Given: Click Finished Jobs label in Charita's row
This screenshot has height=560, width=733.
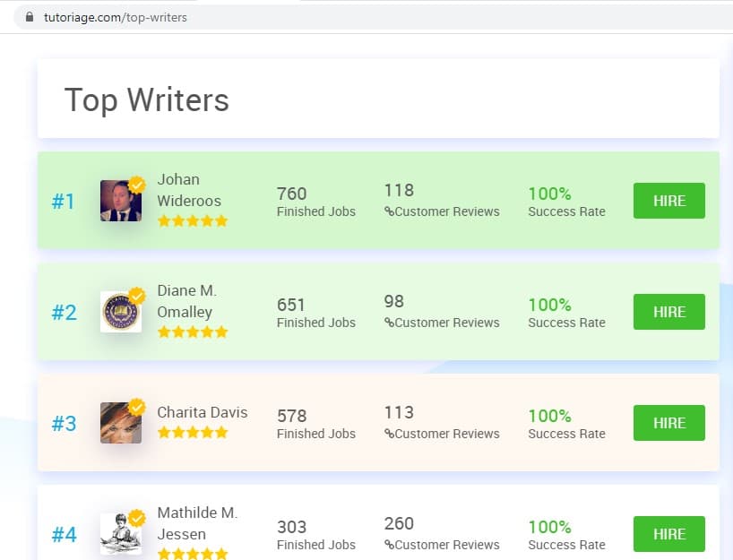Looking at the screenshot, I should [316, 434].
